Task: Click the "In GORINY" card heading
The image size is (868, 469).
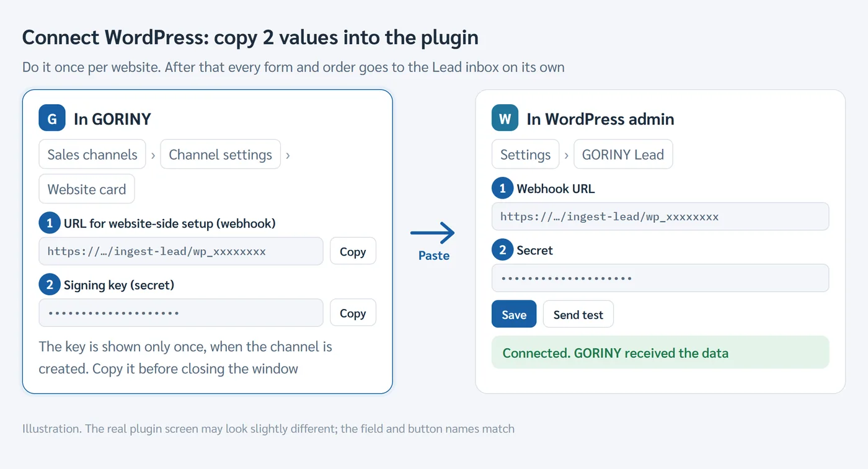Action: [x=112, y=119]
